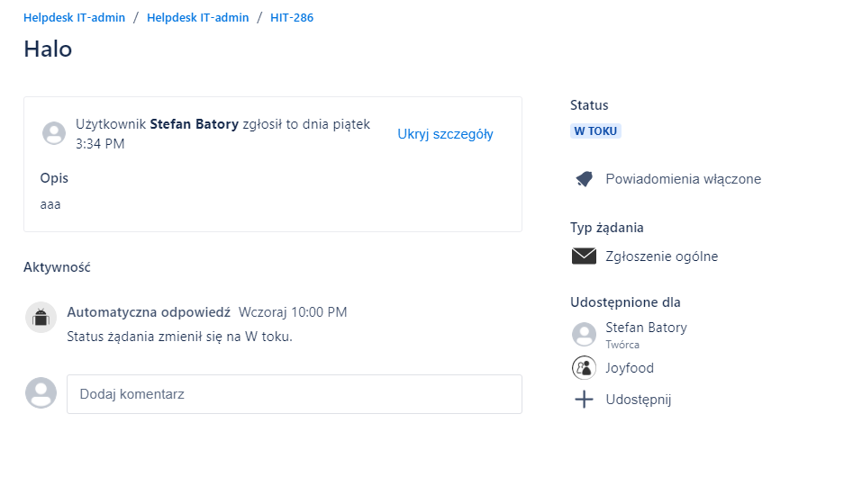This screenshot has height=504, width=844.
Task: Click the Joyfood organization icon
Action: pos(584,368)
